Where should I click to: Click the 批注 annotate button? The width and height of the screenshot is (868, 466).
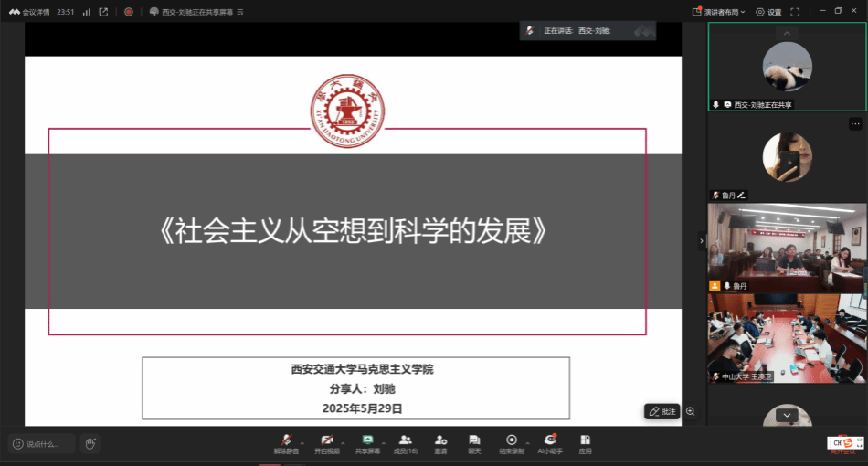662,412
